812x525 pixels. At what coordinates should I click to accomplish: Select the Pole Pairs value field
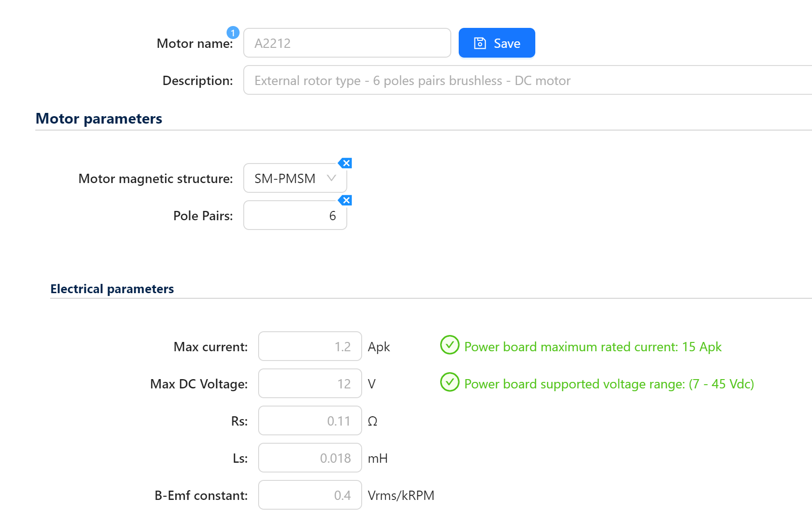coord(295,215)
